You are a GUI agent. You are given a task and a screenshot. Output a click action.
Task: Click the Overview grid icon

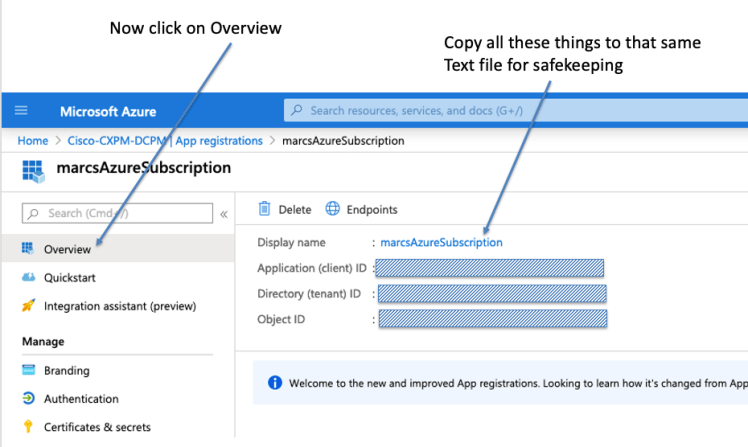tap(28, 248)
